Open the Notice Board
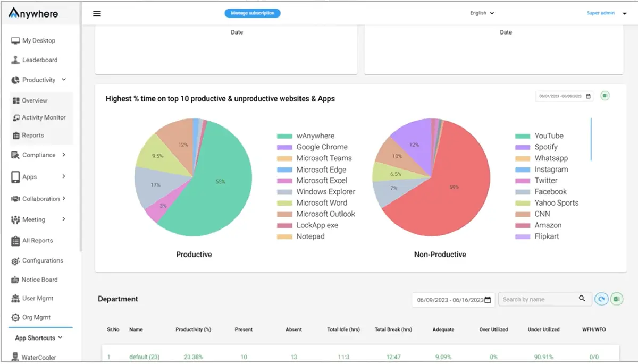 (x=39, y=280)
